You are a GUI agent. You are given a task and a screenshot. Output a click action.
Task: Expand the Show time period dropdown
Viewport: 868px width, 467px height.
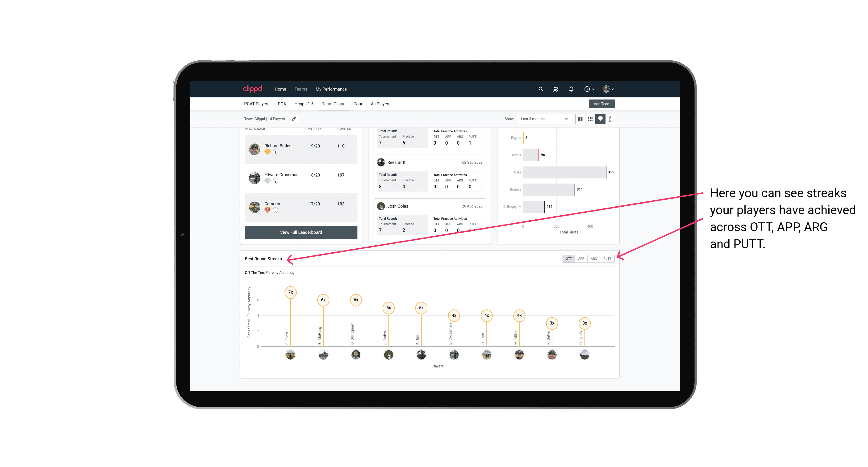click(543, 119)
